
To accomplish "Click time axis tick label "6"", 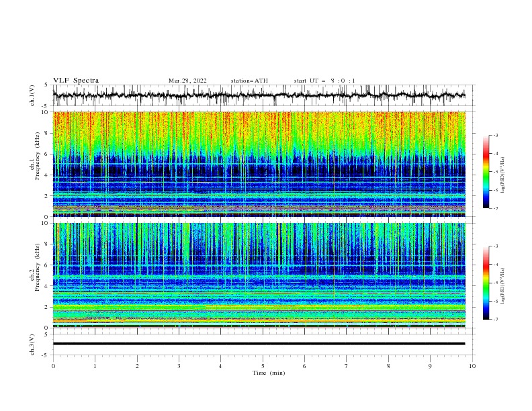I will click(x=304, y=366).
